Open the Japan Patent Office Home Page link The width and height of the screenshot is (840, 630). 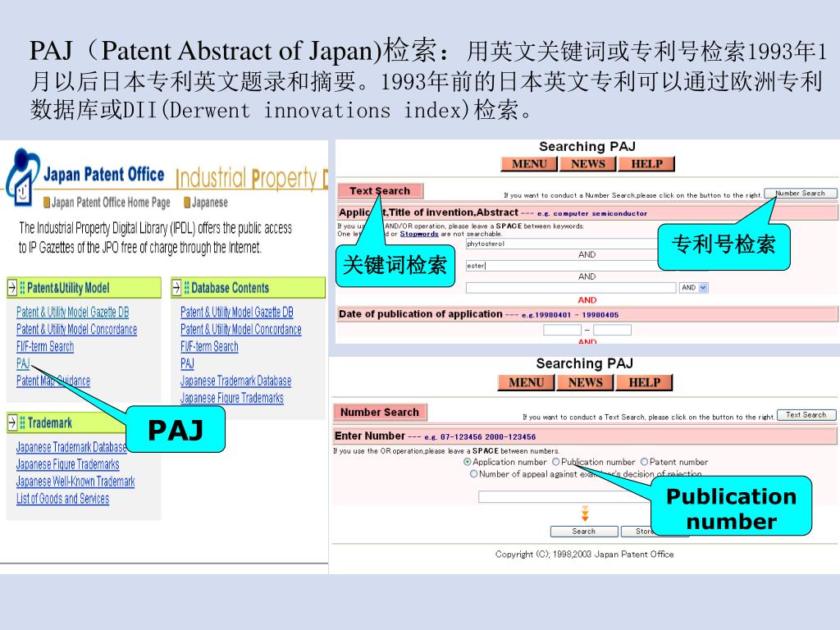[111, 203]
